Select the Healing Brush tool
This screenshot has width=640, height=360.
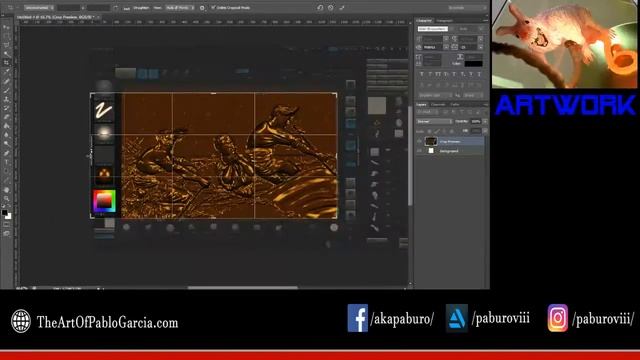(x=6, y=81)
